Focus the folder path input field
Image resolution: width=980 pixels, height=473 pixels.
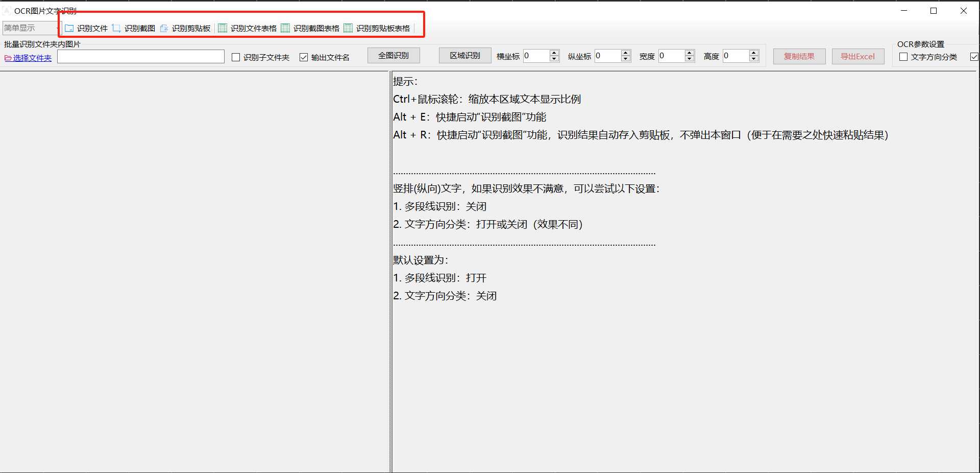pos(141,56)
